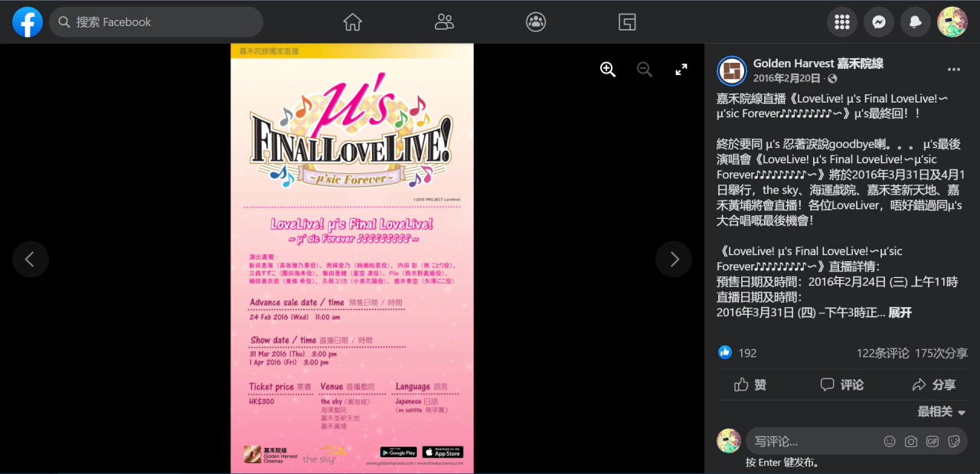The height and width of the screenshot is (474, 980).
Task: Click the Facebook logo icon
Action: click(x=28, y=22)
